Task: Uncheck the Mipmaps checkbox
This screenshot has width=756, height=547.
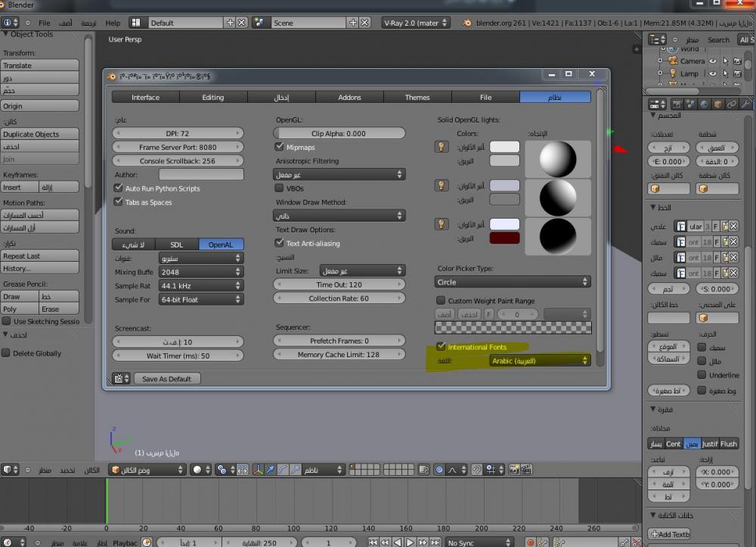Action: (x=279, y=147)
